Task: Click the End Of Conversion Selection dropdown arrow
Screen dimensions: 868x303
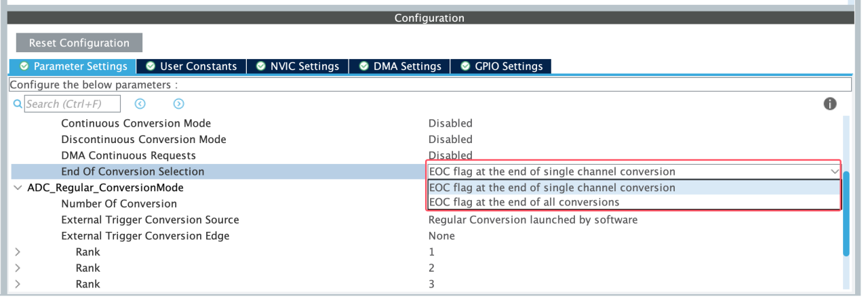Action: 834,171
